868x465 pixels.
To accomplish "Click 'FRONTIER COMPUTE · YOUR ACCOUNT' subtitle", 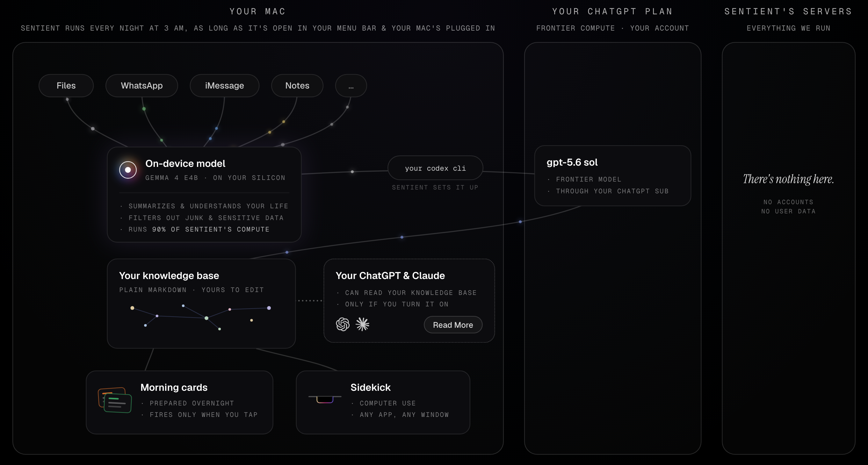I will point(612,28).
